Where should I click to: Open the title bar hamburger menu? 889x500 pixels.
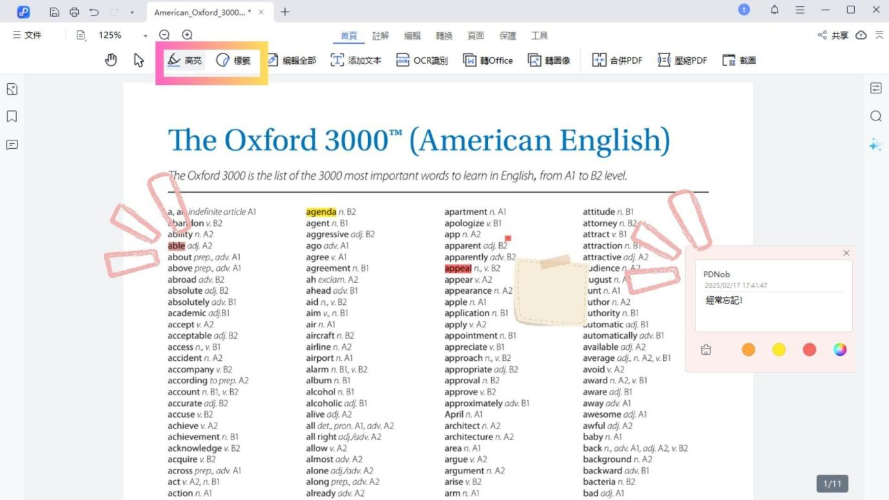click(800, 10)
